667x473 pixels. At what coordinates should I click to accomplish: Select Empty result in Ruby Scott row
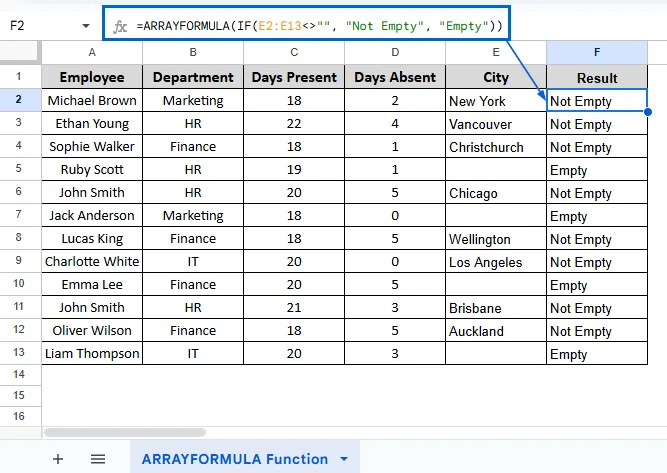click(597, 169)
